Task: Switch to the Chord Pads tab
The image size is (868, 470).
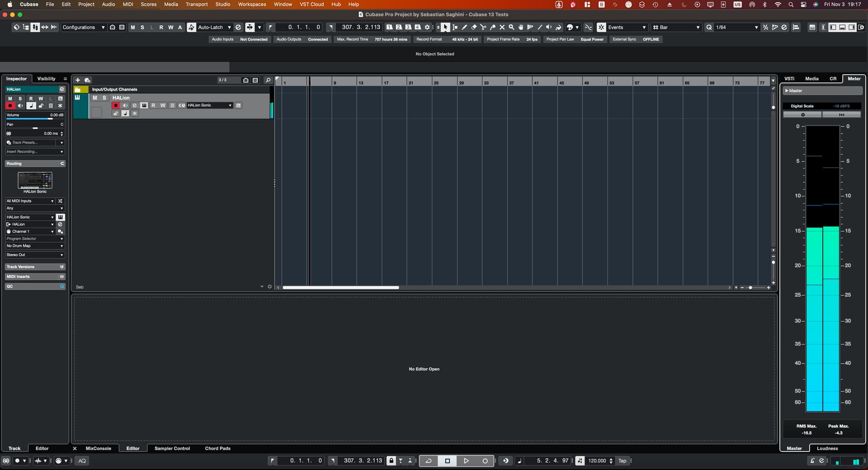Action: point(217,448)
